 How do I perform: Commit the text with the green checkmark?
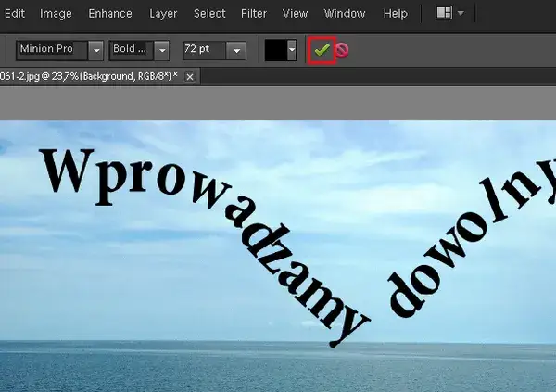[322, 50]
